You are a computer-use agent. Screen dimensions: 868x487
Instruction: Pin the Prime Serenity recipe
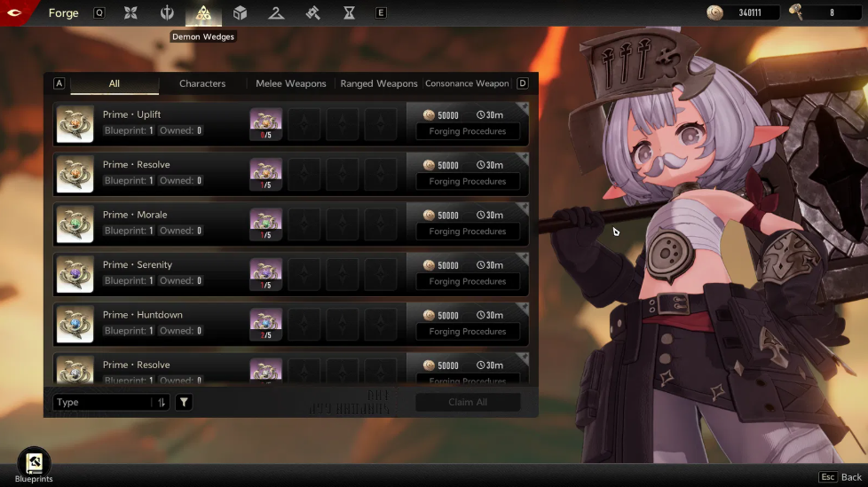coord(524,256)
